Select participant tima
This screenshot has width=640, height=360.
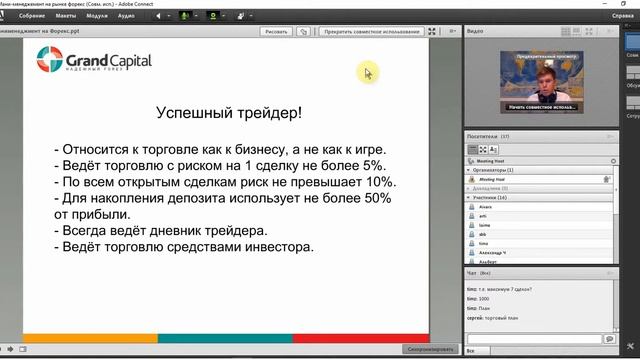(x=539, y=244)
